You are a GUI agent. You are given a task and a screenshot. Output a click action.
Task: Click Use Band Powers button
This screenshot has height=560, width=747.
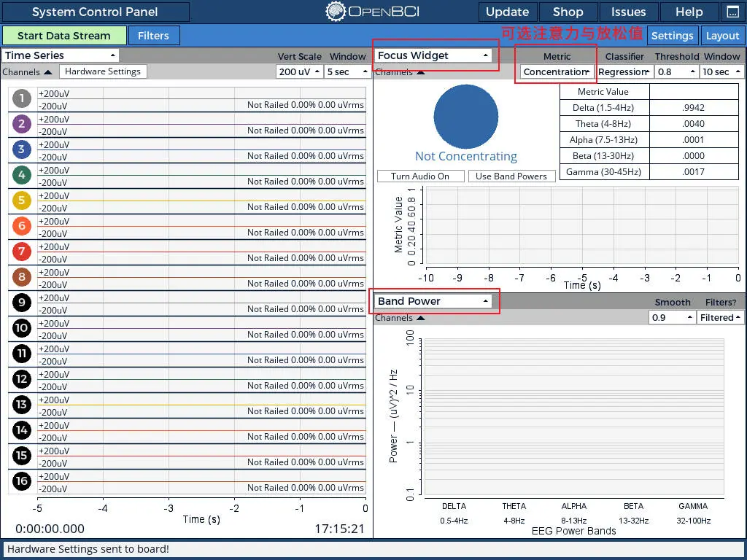511,176
